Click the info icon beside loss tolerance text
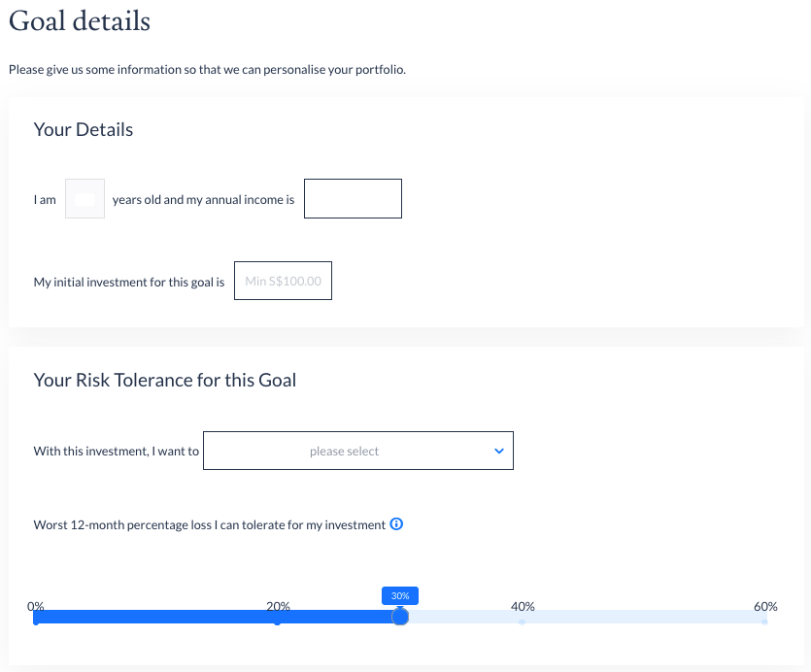This screenshot has width=811, height=672. [396, 524]
